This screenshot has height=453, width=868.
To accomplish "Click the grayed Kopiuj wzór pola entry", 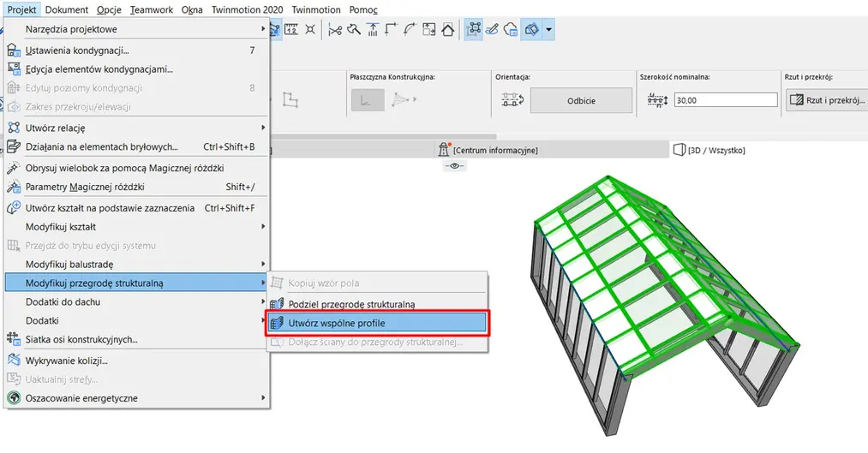I will [x=378, y=283].
